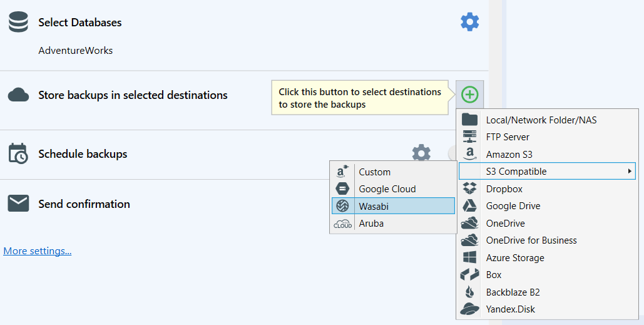
Task: Click the Azure Storage Windows icon
Action: 469,257
